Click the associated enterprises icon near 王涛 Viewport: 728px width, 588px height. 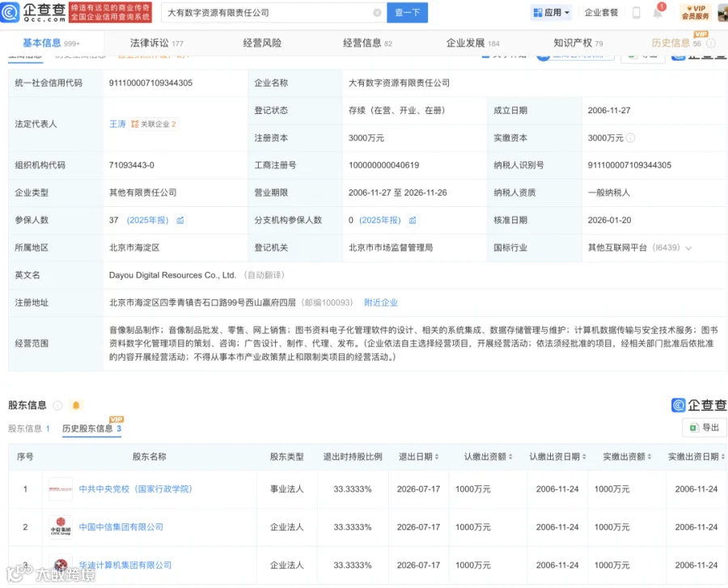135,124
